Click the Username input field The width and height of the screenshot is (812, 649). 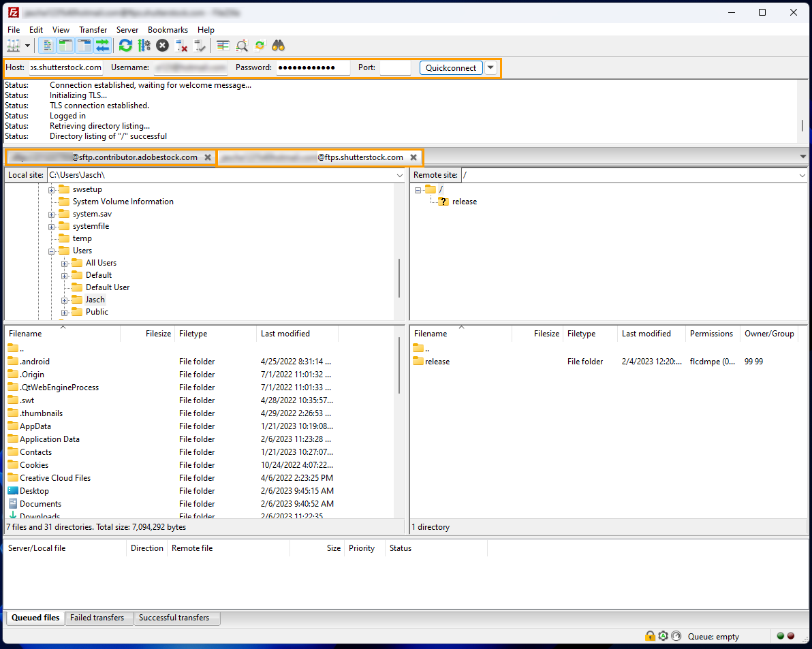tap(191, 67)
